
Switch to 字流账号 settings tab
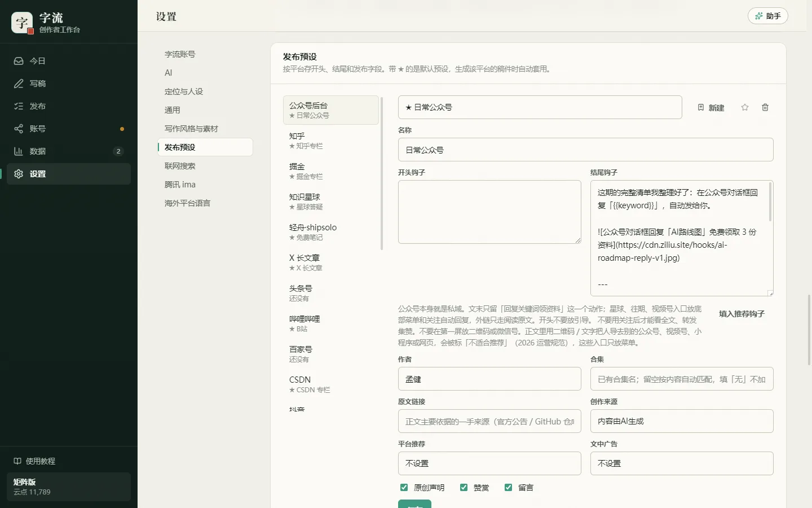[x=205, y=54]
